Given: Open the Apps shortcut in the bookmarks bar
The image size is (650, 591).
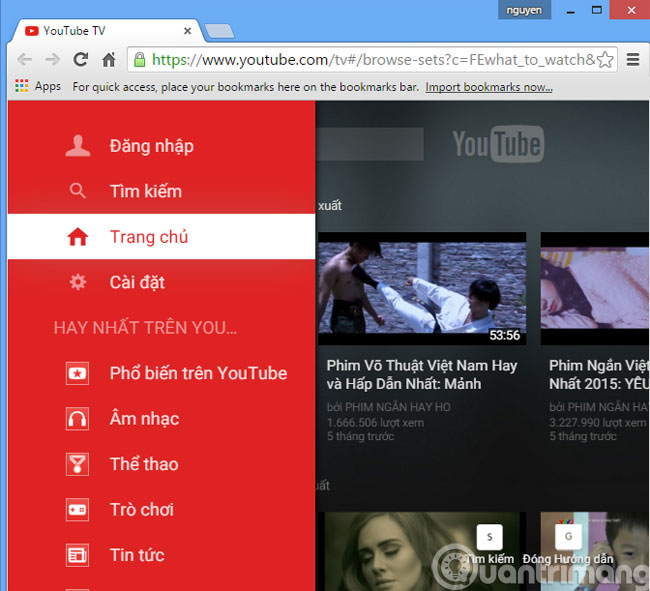Looking at the screenshot, I should 38,87.
